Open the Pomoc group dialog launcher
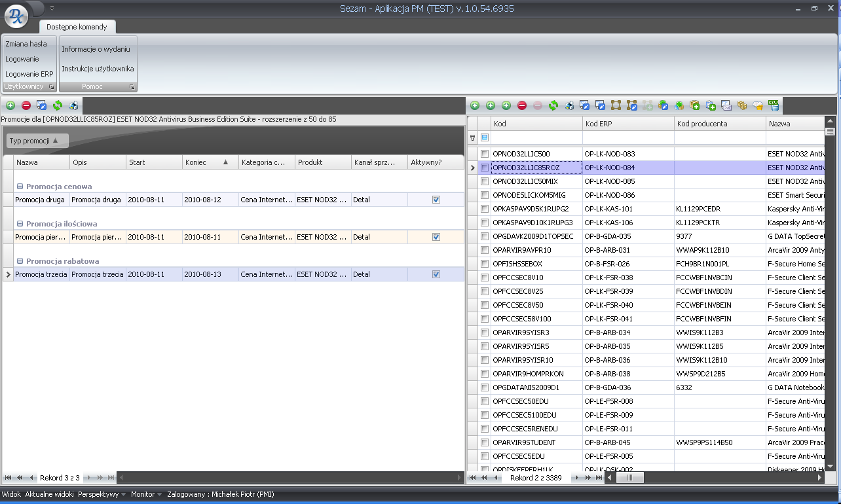This screenshot has height=504, width=841. [x=132, y=86]
